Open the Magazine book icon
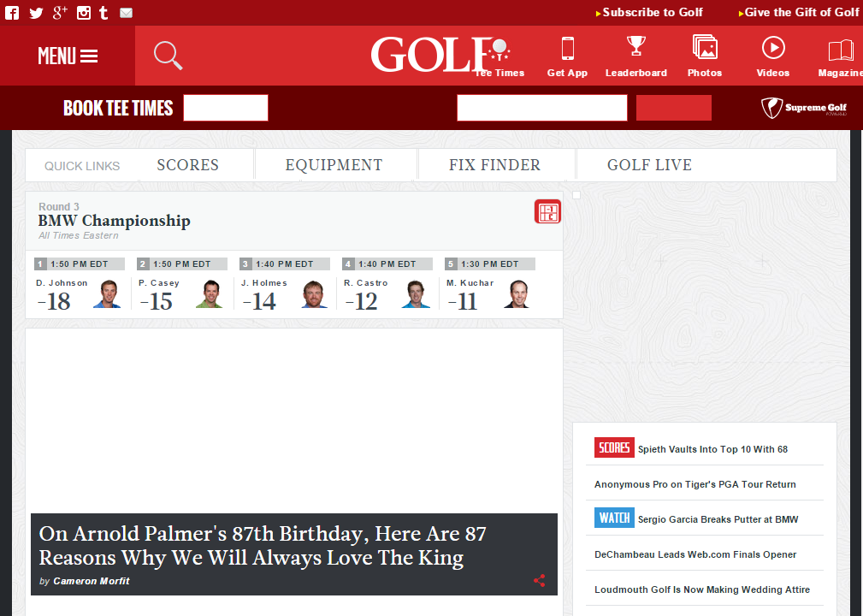 point(841,50)
